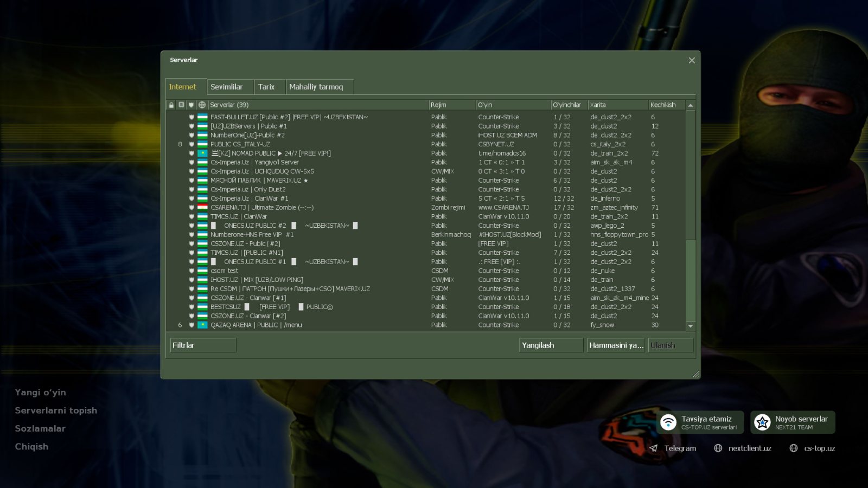868x488 pixels.
Task: Click the flag icon of CSARENA.TJ server
Action: coord(202,208)
